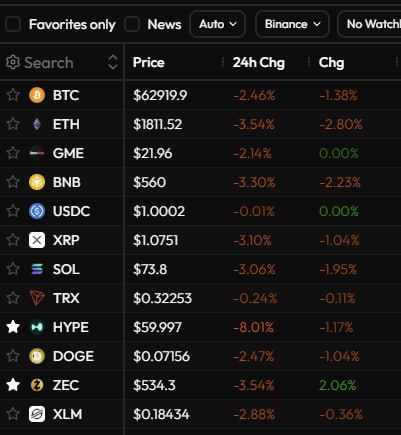The image size is (401, 435).
Task: Open the No Watchlist dropdown
Action: [x=369, y=24]
